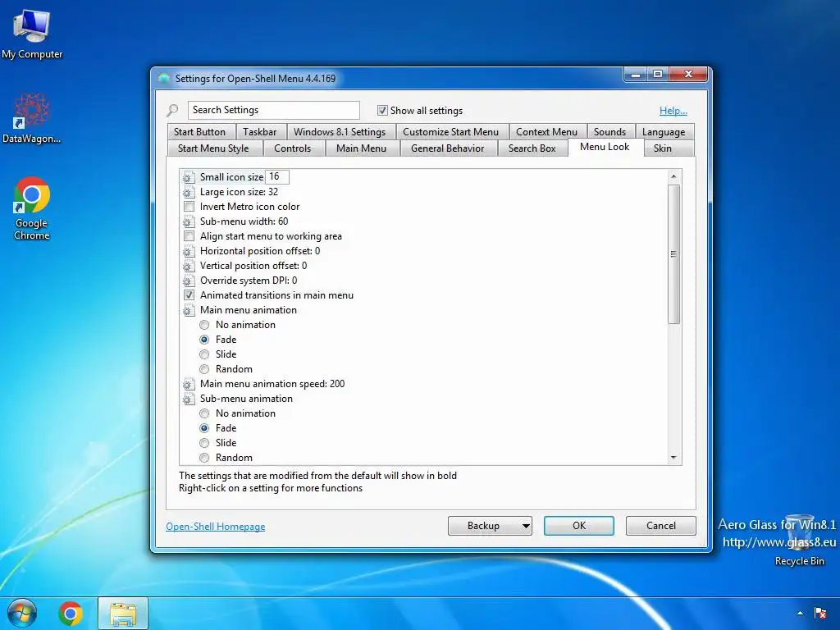This screenshot has width=840, height=630.
Task: Enable Align start menu to working area
Action: coord(189,236)
